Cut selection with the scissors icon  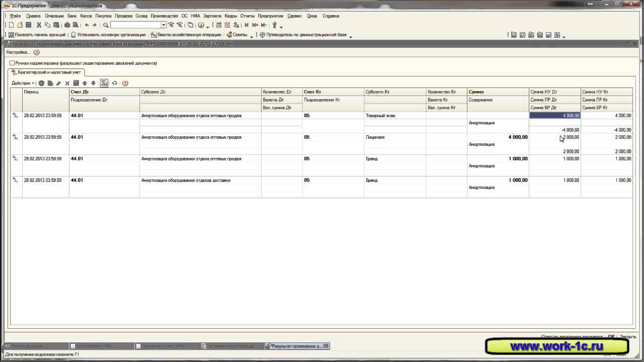click(39, 25)
